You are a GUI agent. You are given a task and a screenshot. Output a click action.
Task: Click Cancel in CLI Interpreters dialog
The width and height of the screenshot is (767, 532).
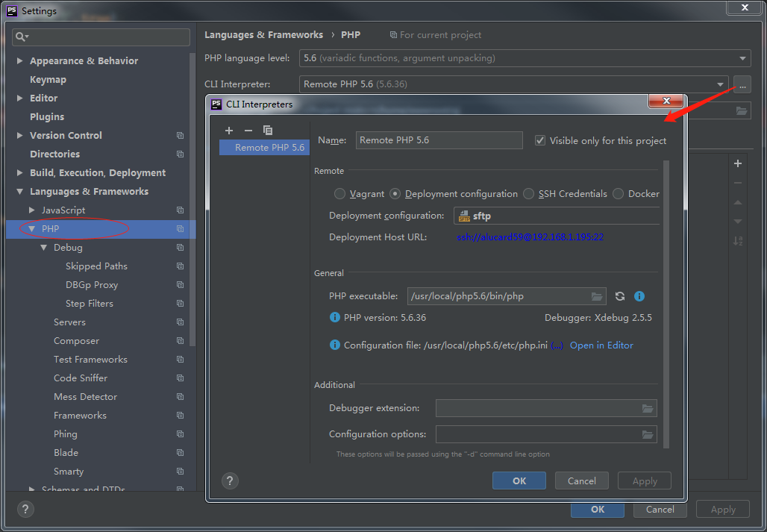(582, 481)
